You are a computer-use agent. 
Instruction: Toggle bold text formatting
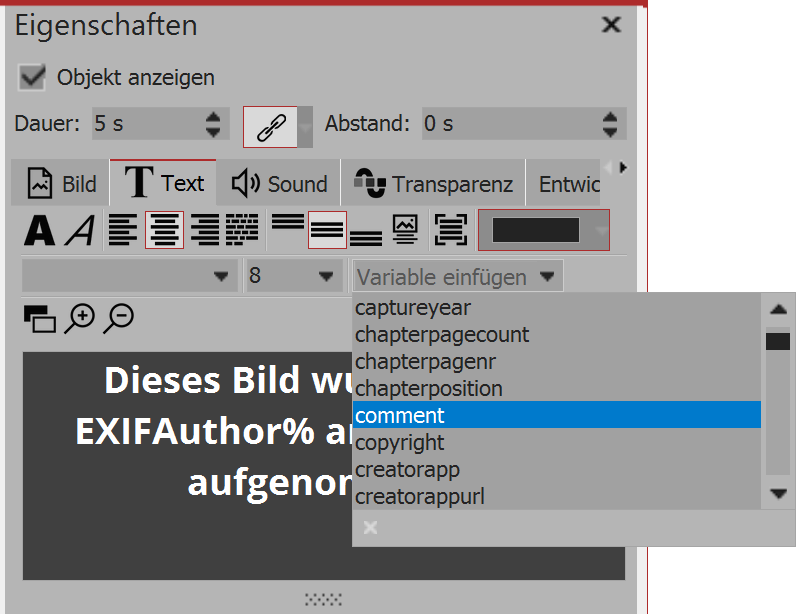(39, 231)
